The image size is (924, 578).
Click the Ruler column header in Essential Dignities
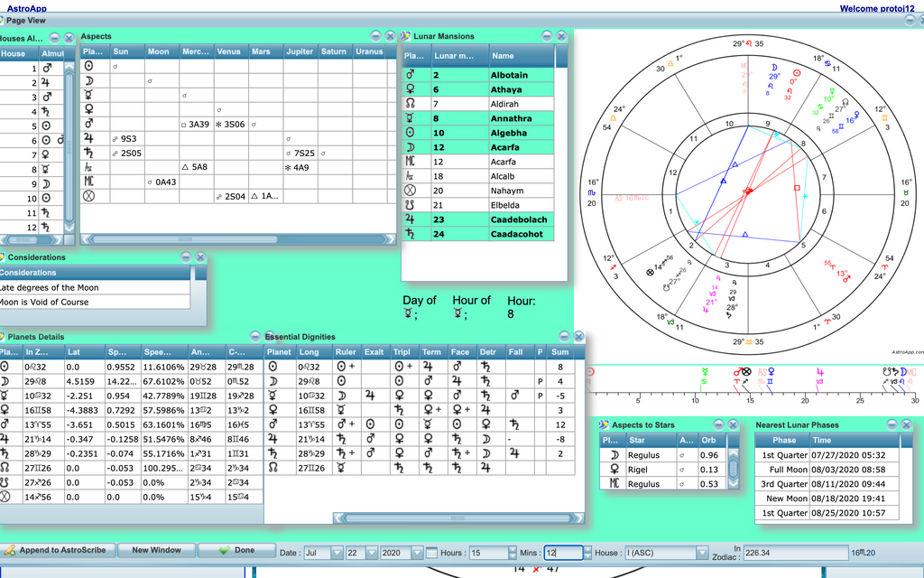click(347, 352)
